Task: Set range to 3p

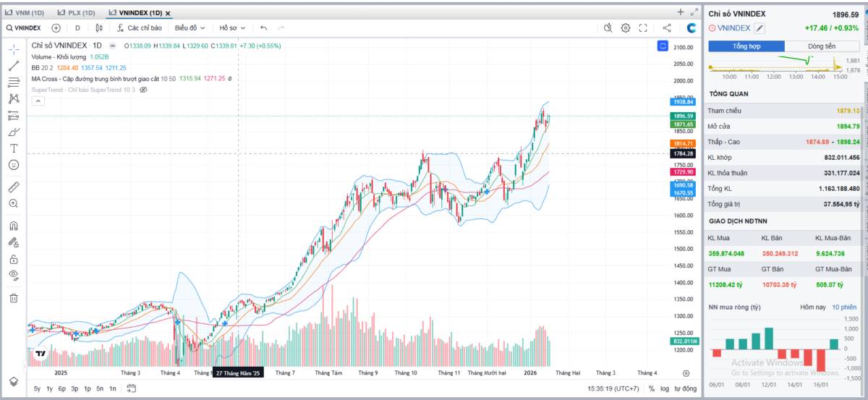Action: point(75,388)
